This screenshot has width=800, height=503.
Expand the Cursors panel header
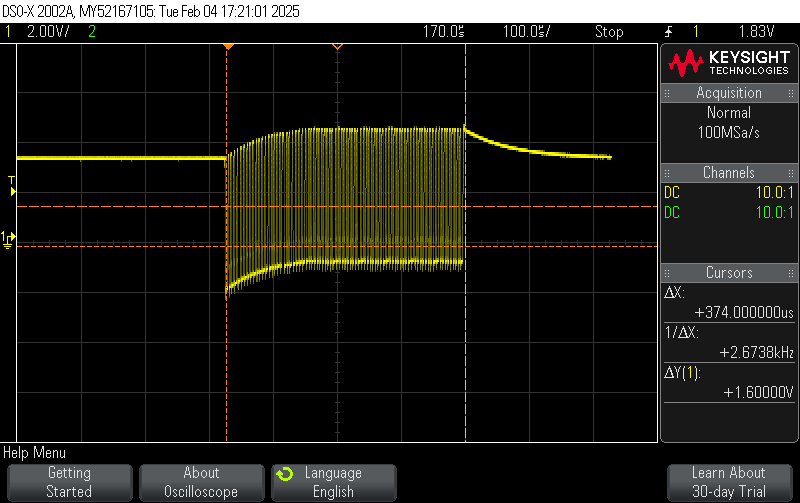pos(729,273)
